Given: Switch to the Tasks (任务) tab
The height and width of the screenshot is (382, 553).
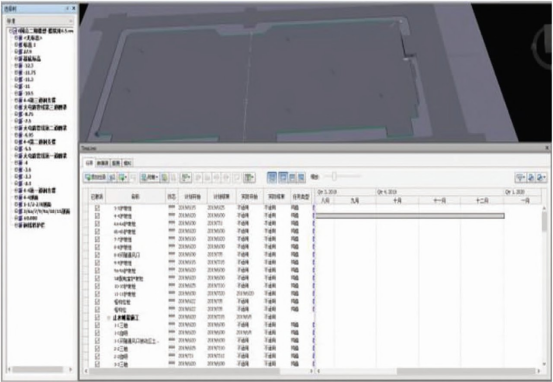Looking at the screenshot, I should tap(89, 163).
